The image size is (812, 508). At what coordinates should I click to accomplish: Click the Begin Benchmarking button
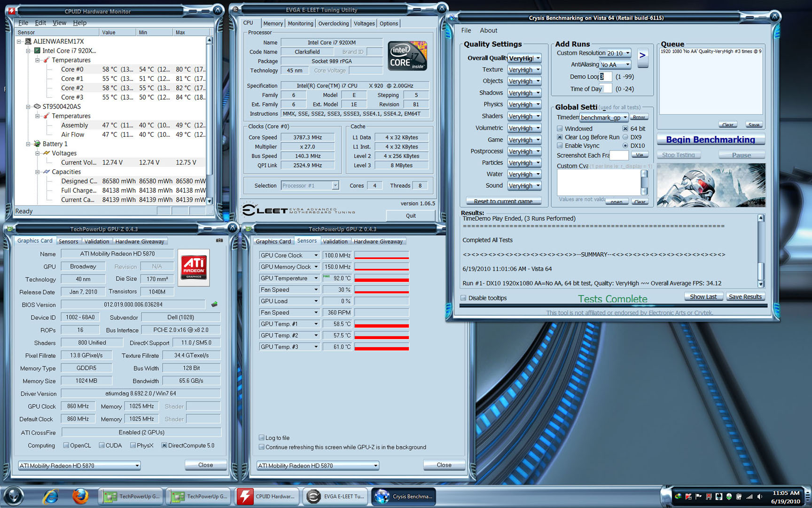710,140
